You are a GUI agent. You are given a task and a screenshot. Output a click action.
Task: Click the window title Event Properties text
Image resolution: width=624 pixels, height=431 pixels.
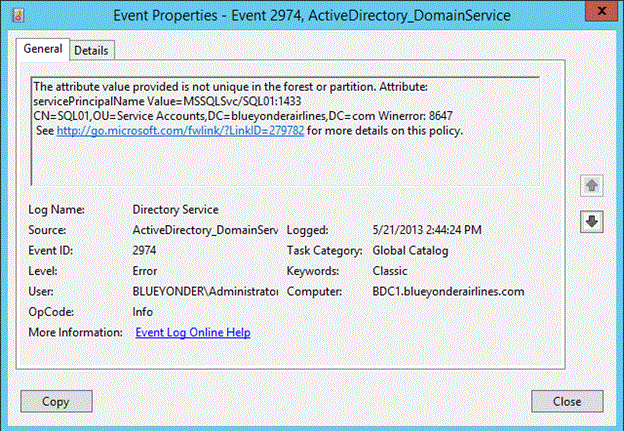(312, 15)
